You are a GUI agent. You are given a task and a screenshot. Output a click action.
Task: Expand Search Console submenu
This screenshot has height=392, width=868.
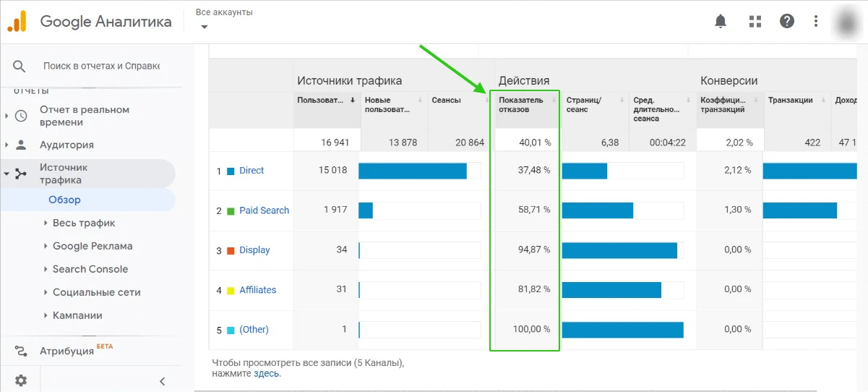[46, 269]
